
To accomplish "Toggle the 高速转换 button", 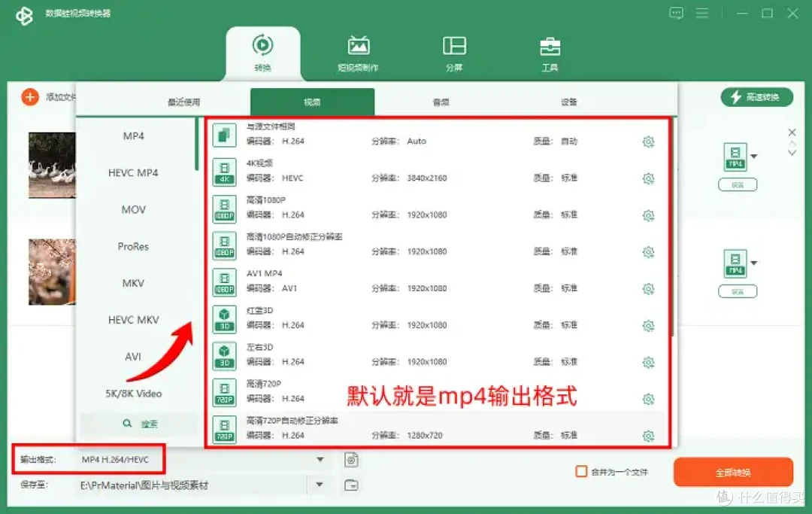I will [756, 97].
